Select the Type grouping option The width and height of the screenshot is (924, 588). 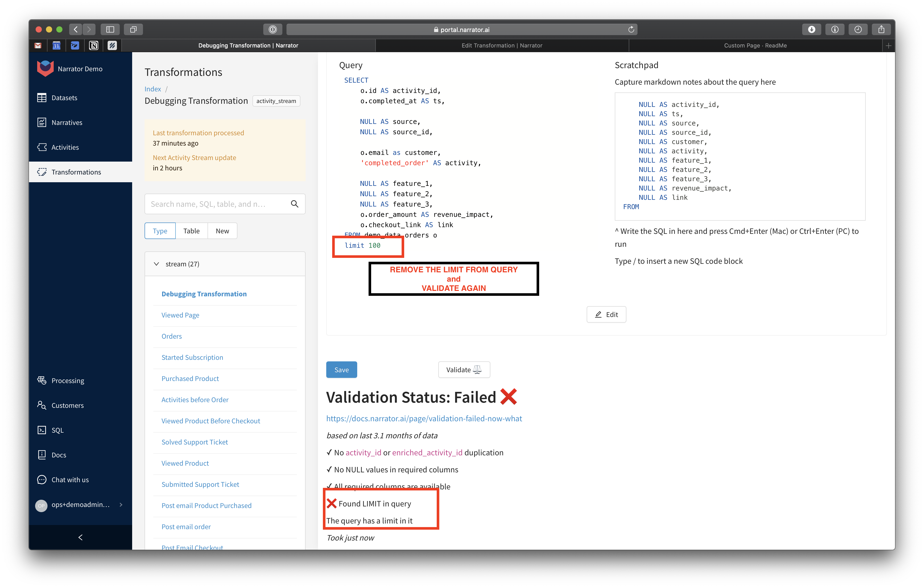160,231
